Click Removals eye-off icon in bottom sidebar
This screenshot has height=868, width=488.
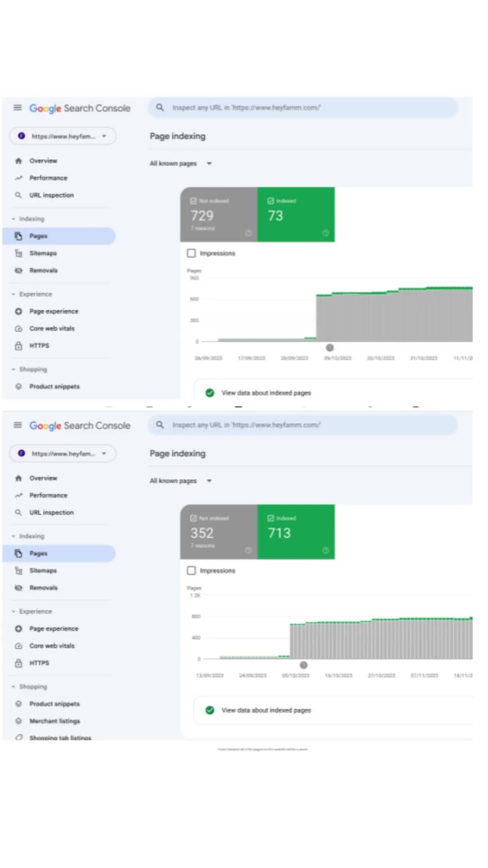(x=19, y=587)
